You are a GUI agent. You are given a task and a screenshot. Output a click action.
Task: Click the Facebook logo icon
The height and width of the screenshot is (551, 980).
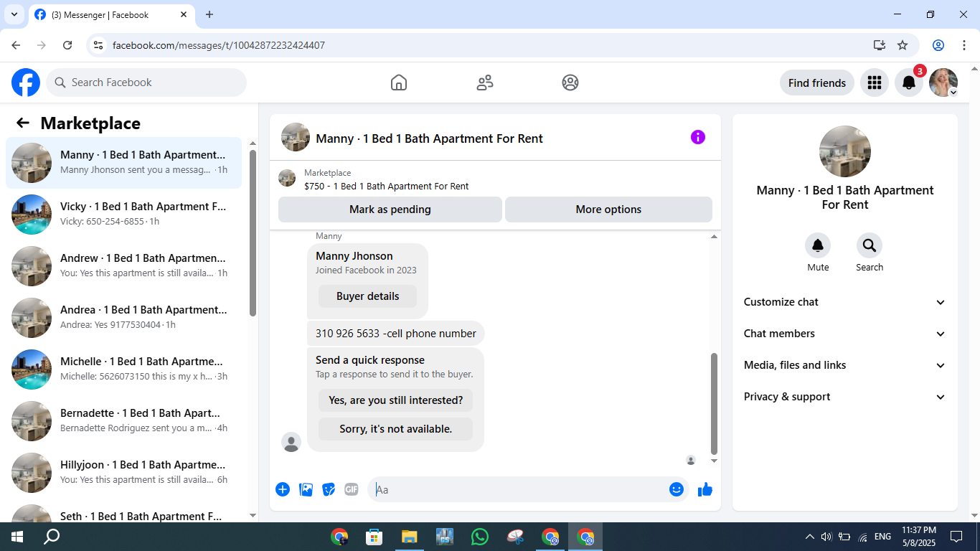pos(26,83)
